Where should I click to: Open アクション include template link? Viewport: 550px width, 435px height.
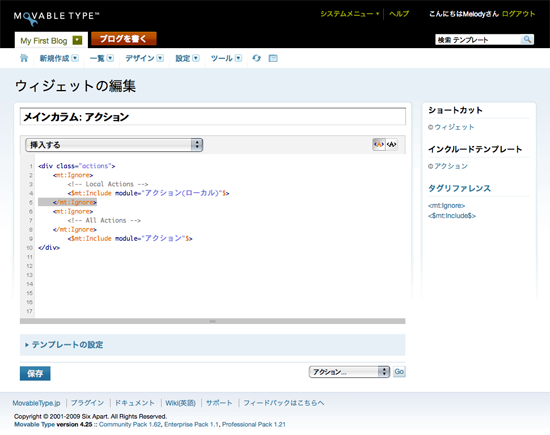click(451, 166)
